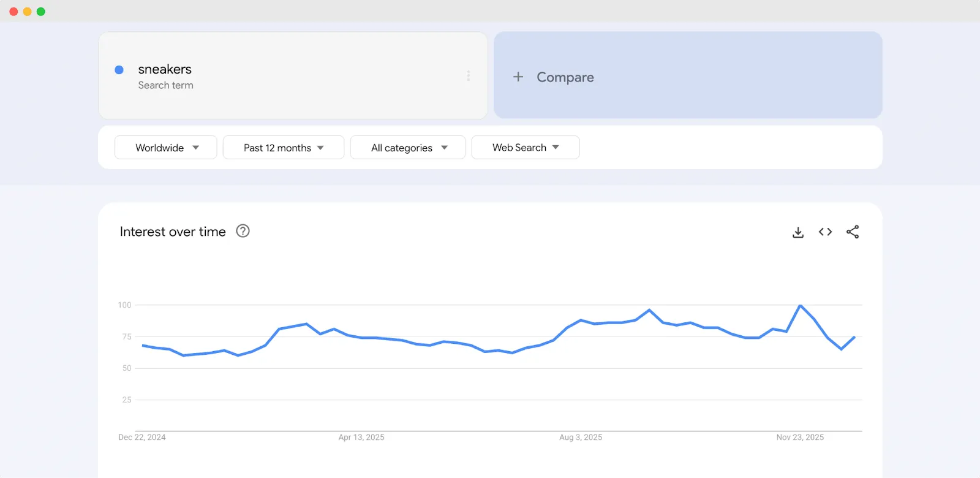Share the interest over time chart
The height and width of the screenshot is (478, 980).
(x=853, y=232)
